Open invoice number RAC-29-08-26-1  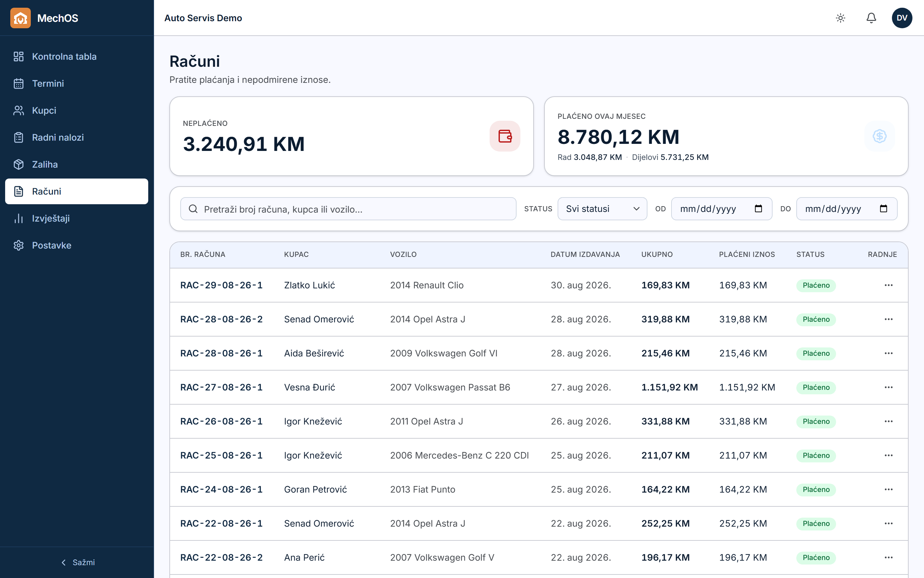coord(221,285)
